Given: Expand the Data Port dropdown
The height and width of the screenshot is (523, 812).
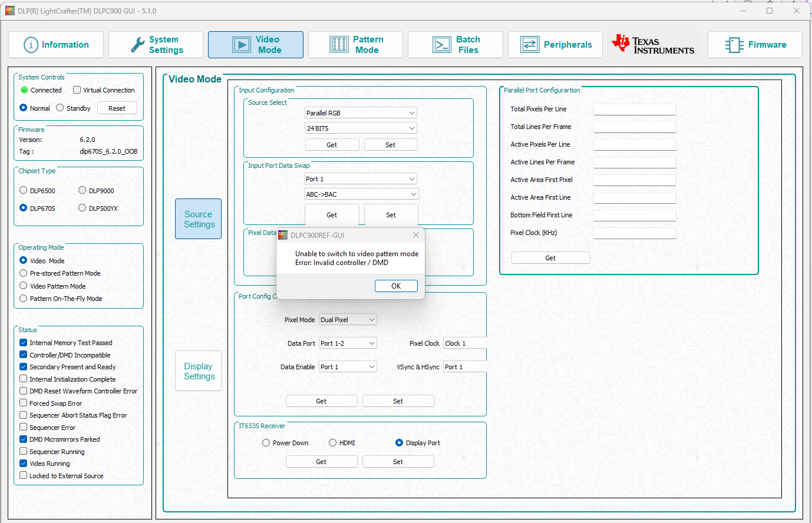Looking at the screenshot, I should [x=348, y=343].
